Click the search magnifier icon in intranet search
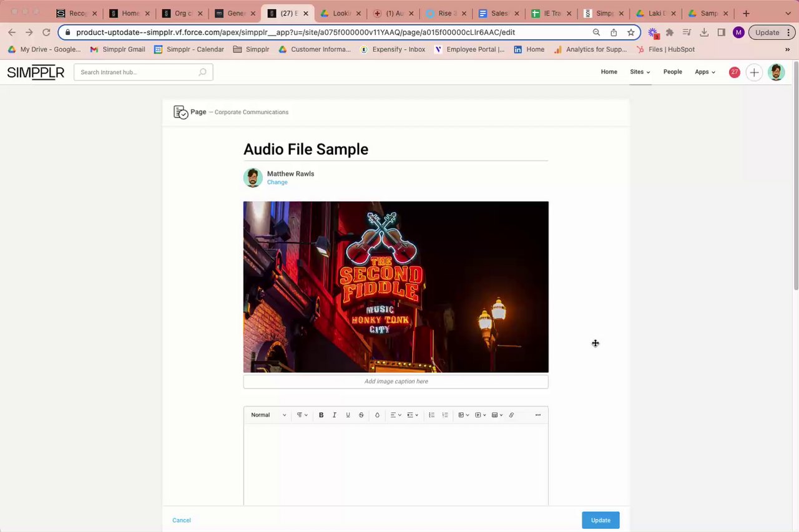 pyautogui.click(x=202, y=72)
